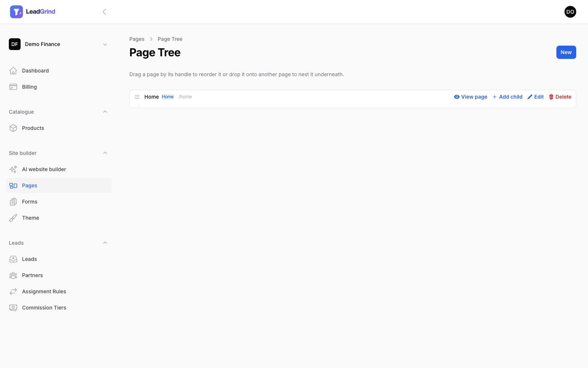Screen dimensions: 588x368
Task: Click the Leads inbox icon
Action: coord(13,259)
